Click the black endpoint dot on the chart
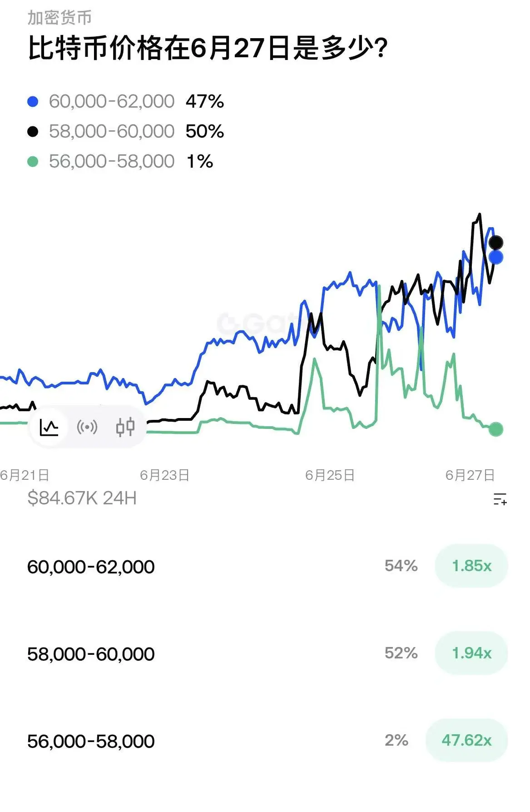The height and width of the screenshot is (812, 530). pyautogui.click(x=495, y=242)
